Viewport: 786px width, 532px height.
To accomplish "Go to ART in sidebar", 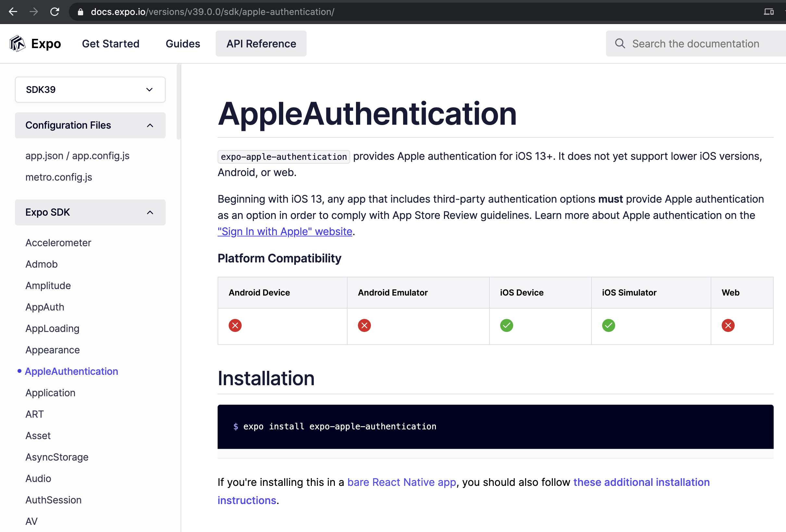I will pos(34,414).
